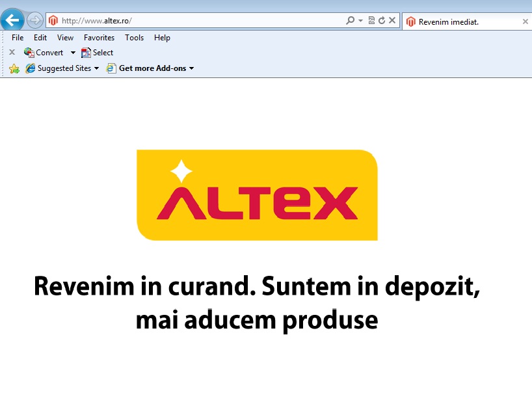Click the Select PDF icon

(x=86, y=53)
